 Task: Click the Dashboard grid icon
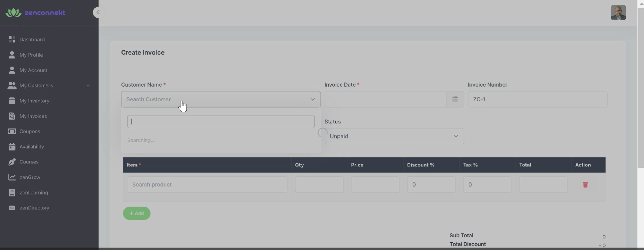click(12, 40)
